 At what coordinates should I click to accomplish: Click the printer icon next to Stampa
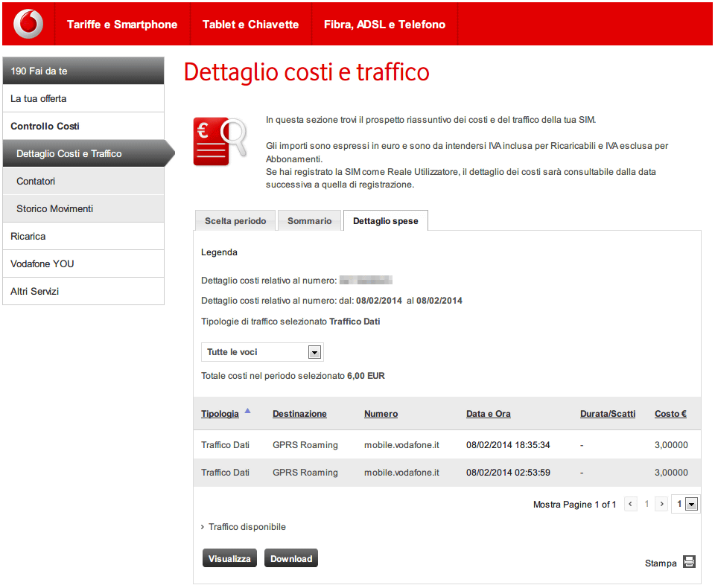coord(689,561)
